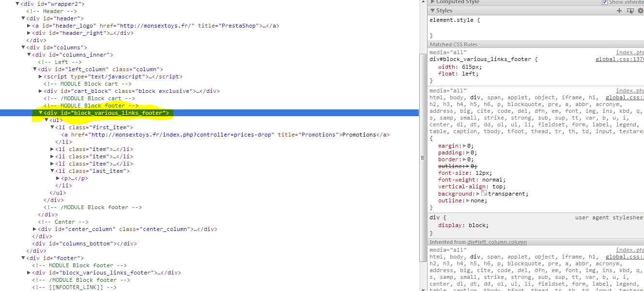The width and height of the screenshot is (644, 291).
Task: Collapse the Styles section
Action: coord(432,11)
